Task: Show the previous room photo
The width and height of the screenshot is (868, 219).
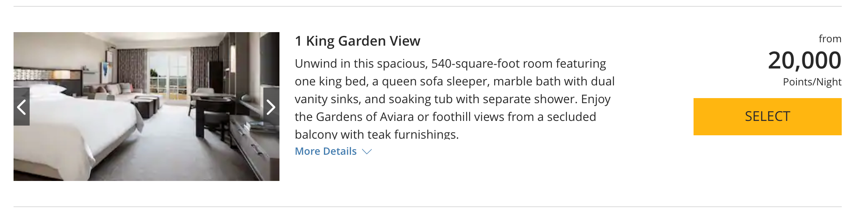Action: [x=22, y=107]
